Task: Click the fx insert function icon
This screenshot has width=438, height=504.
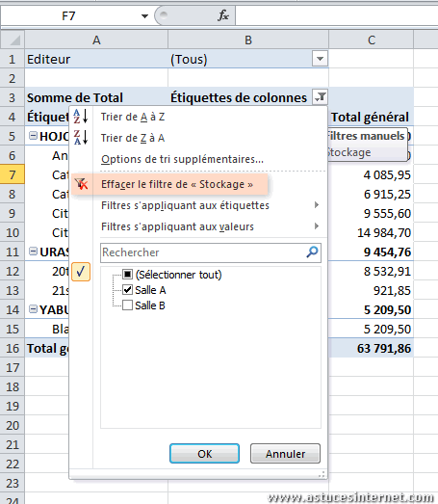Action: (223, 15)
